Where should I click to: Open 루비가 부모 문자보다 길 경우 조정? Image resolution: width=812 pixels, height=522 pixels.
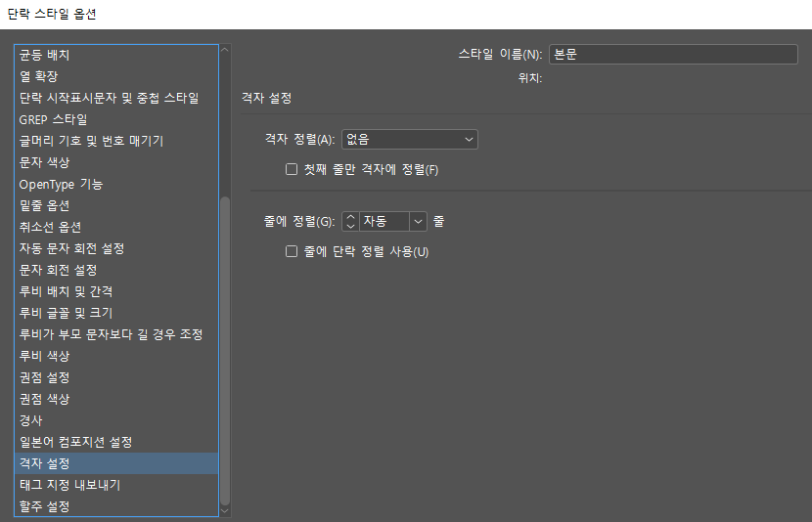pos(116,334)
